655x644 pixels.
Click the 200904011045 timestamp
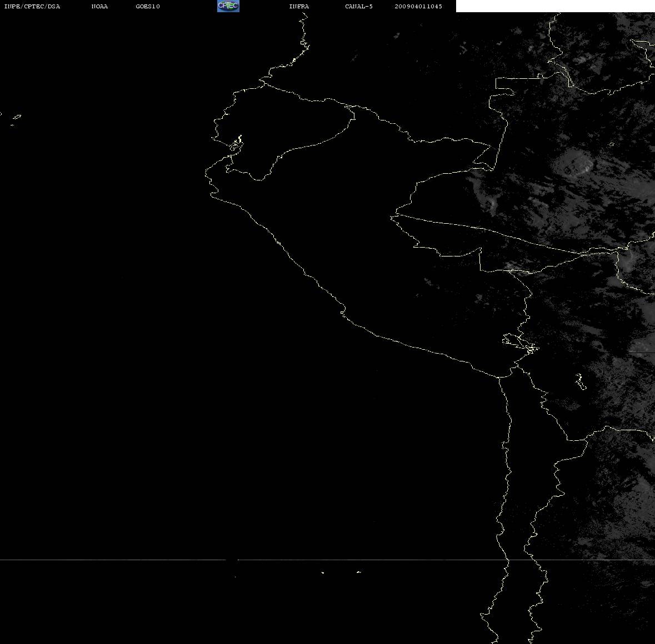click(x=418, y=6)
